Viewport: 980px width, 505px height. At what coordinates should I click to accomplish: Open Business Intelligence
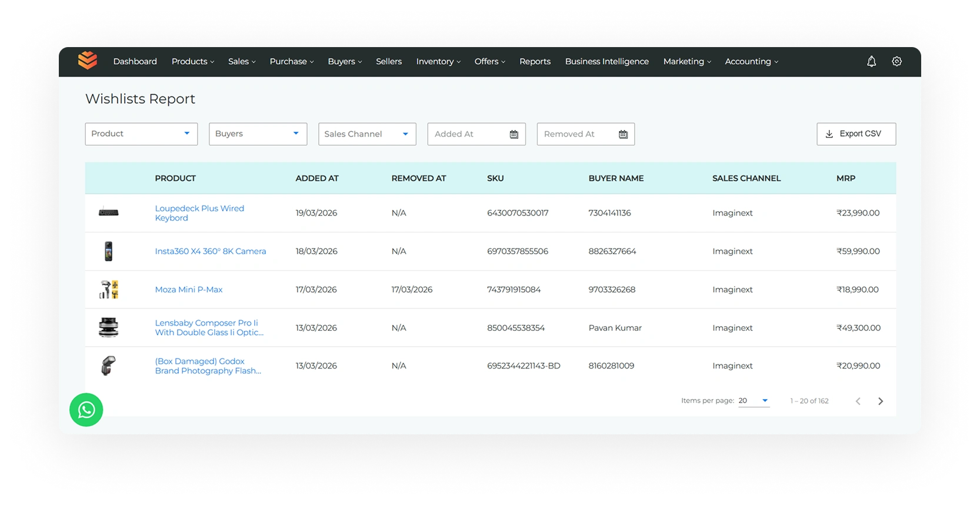(x=607, y=61)
